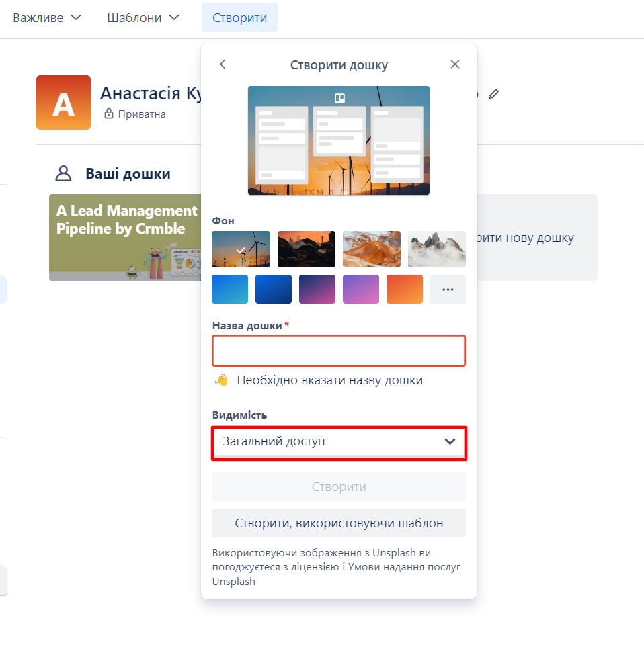Select the dark sunset mountain background
644x651 pixels.
tap(306, 249)
